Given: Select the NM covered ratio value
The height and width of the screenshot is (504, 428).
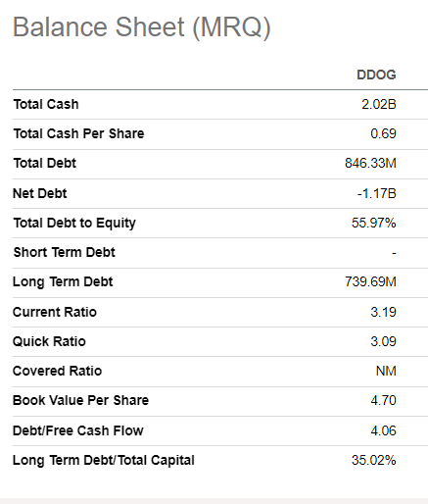Looking at the screenshot, I should [x=386, y=371].
